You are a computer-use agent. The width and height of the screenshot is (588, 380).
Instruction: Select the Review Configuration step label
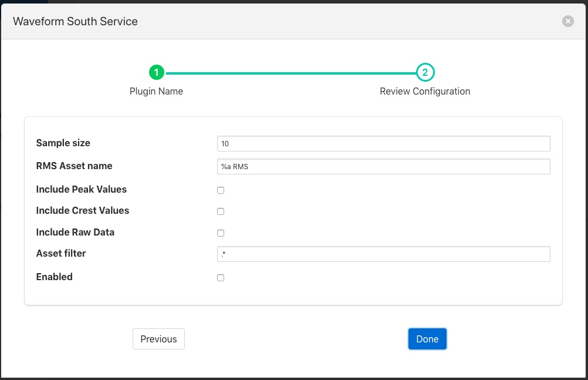point(425,92)
